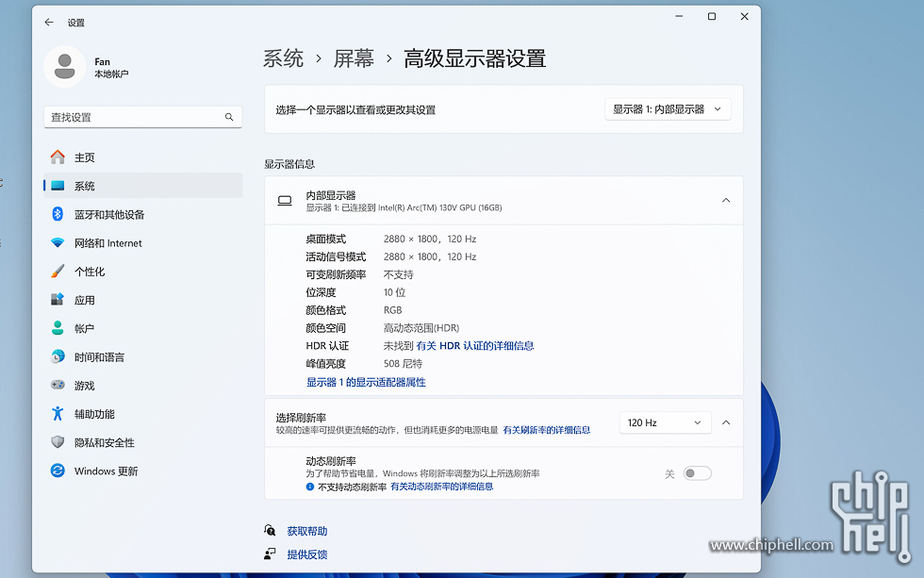
Task: Click the 可变刷新频率 value 不支持
Action: coord(398,274)
